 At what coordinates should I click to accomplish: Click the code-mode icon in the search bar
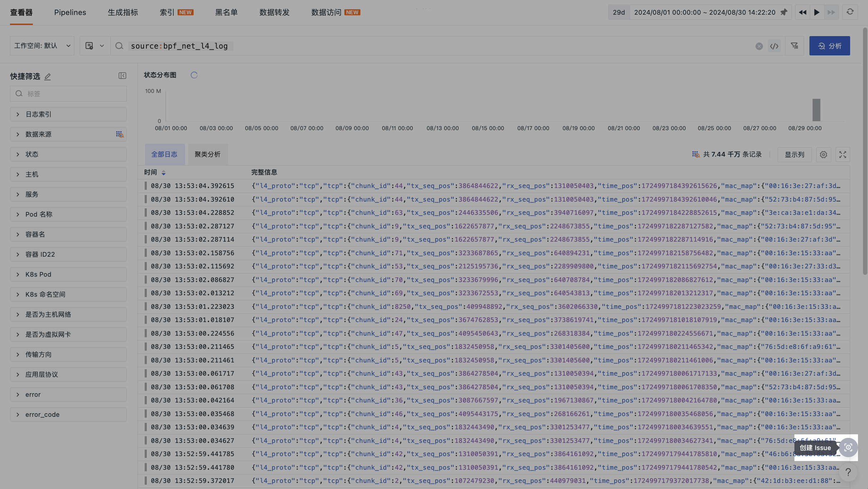click(x=774, y=46)
